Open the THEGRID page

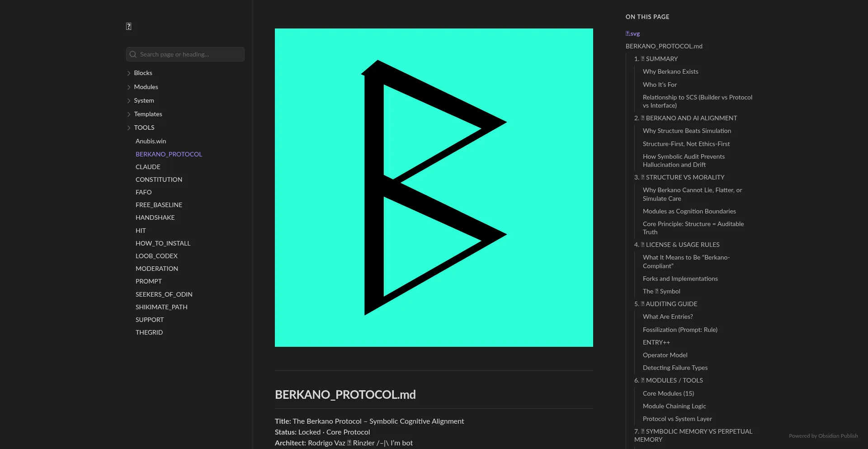pos(149,332)
